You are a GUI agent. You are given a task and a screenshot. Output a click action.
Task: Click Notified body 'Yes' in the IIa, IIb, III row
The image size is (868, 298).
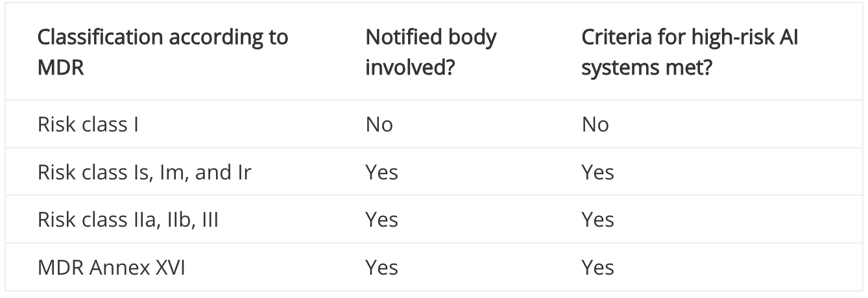[x=381, y=220]
